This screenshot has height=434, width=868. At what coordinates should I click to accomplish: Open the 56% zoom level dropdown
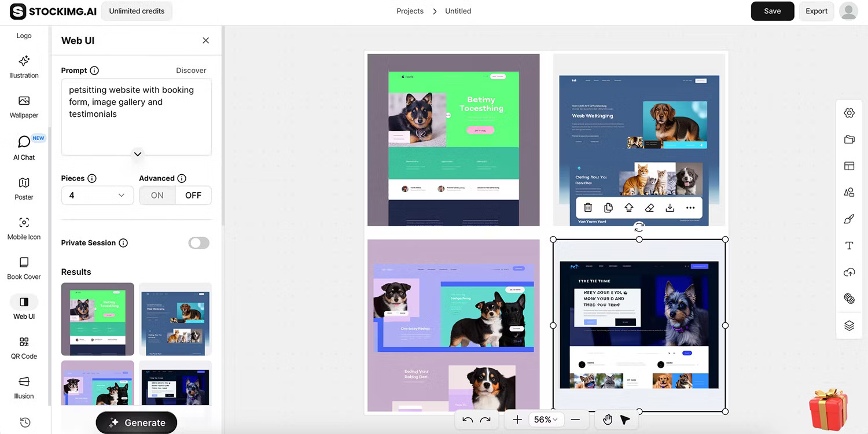pyautogui.click(x=546, y=419)
